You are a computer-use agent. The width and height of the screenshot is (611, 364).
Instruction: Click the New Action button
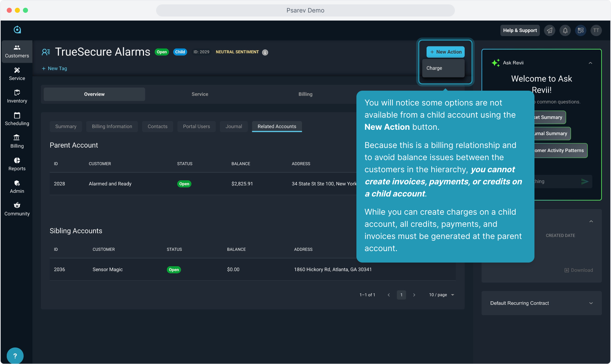tap(445, 52)
